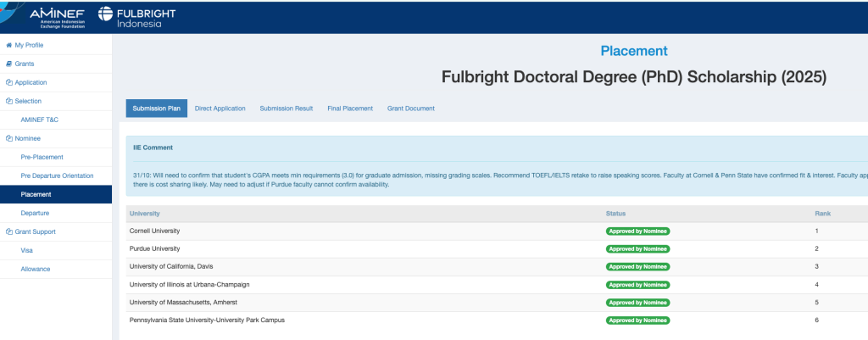This screenshot has width=868, height=340.
Task: Open the Visa sidebar item
Action: coord(27,250)
